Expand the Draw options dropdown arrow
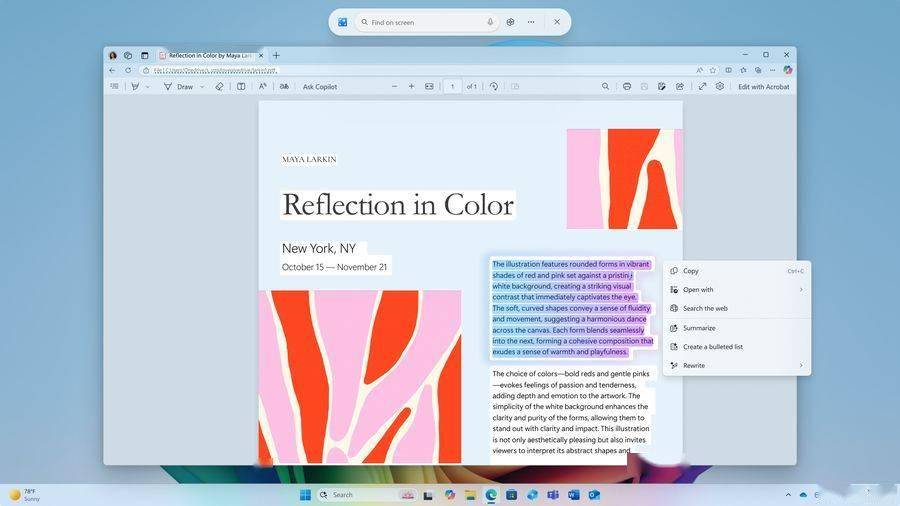Image resolution: width=900 pixels, height=506 pixels. (x=202, y=87)
